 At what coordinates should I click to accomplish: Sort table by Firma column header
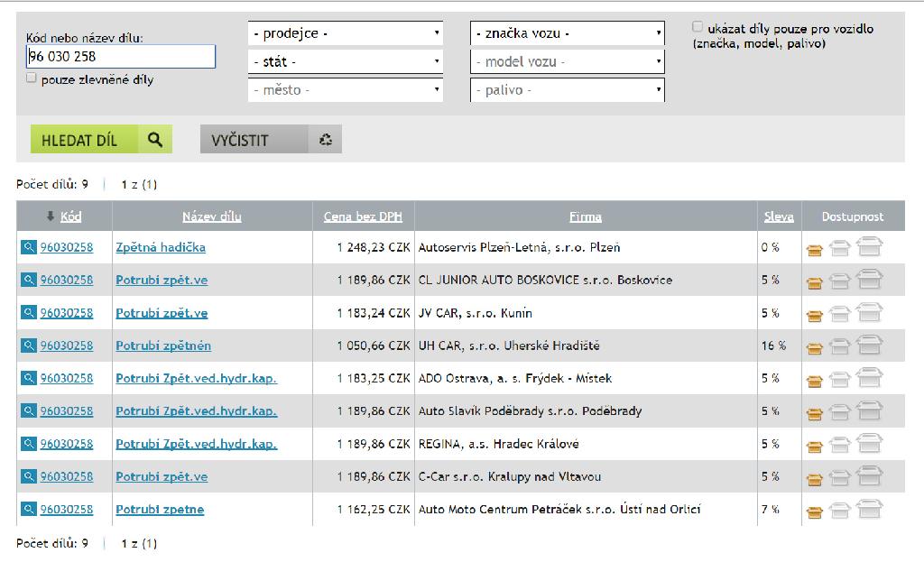coord(585,217)
